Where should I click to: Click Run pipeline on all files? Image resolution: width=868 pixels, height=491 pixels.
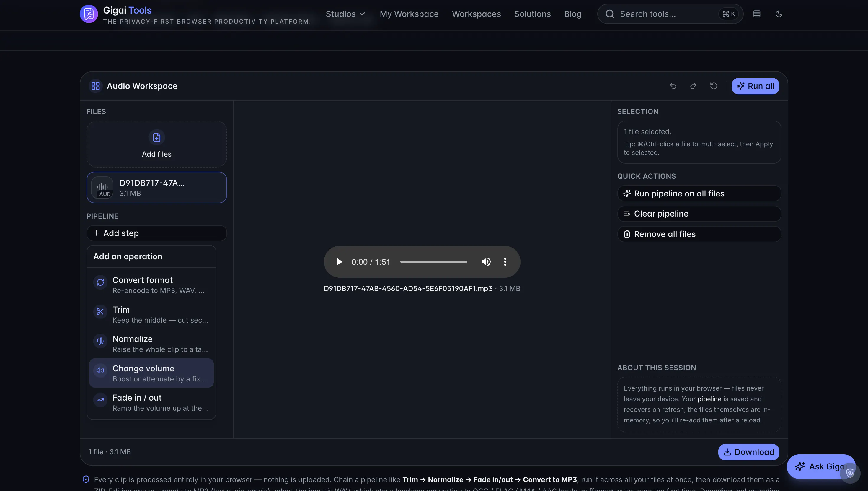click(x=699, y=194)
